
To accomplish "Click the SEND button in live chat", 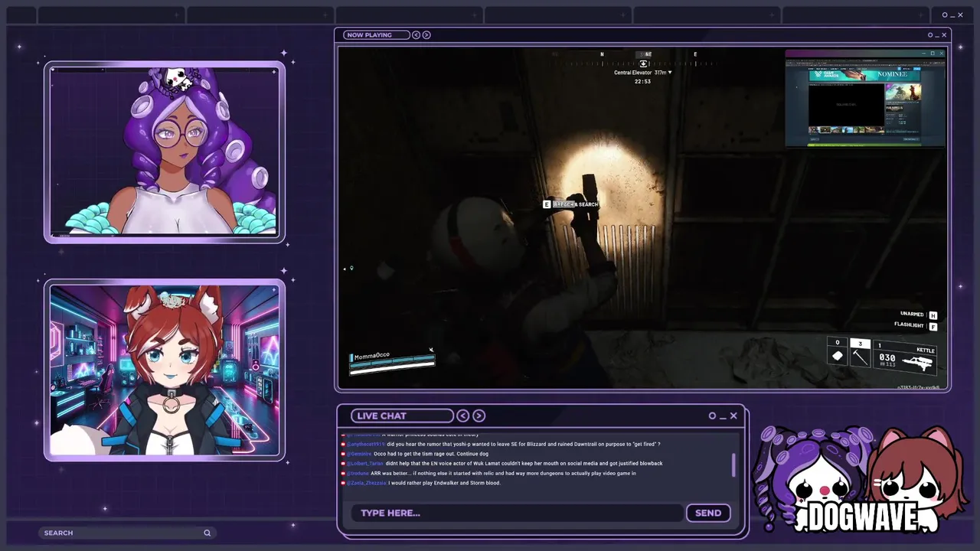I will (x=708, y=513).
